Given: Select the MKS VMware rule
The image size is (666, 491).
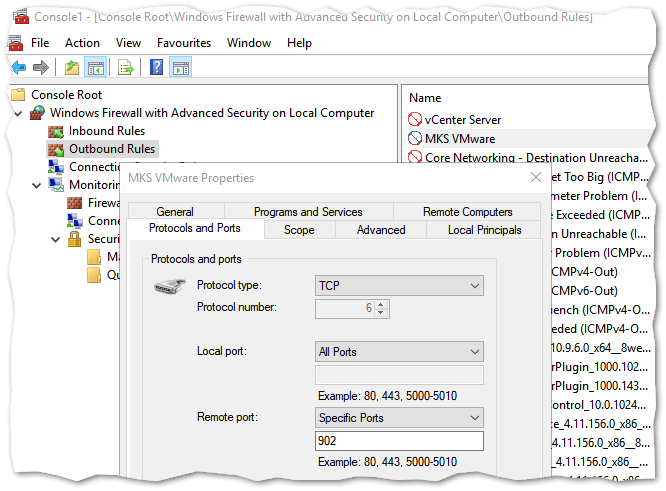Looking at the screenshot, I should (x=460, y=139).
